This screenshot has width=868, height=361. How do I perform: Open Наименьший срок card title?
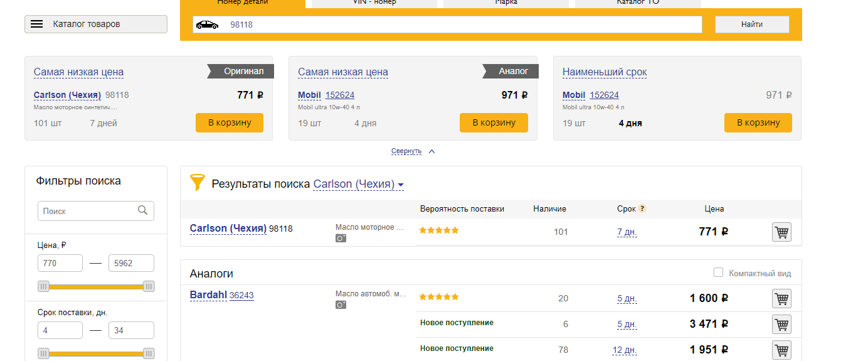[605, 72]
